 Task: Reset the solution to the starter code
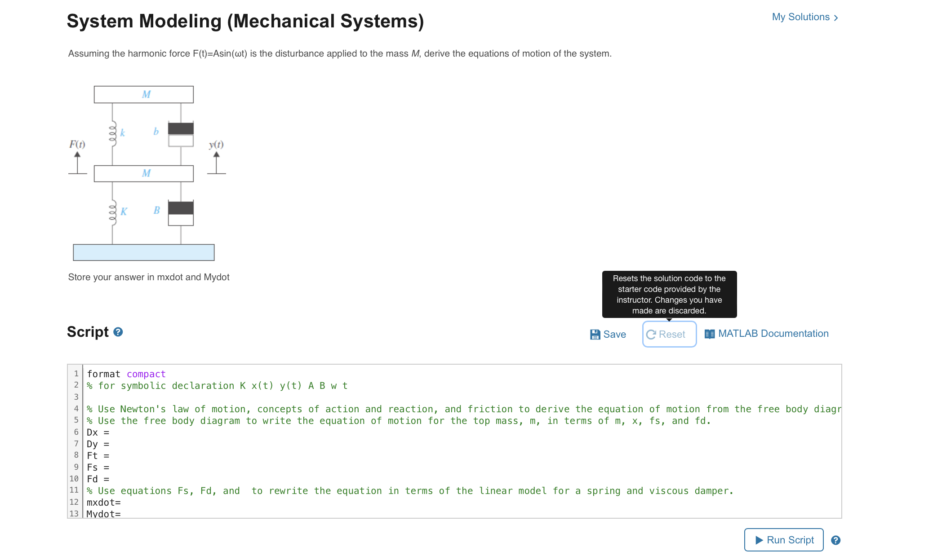(x=669, y=334)
